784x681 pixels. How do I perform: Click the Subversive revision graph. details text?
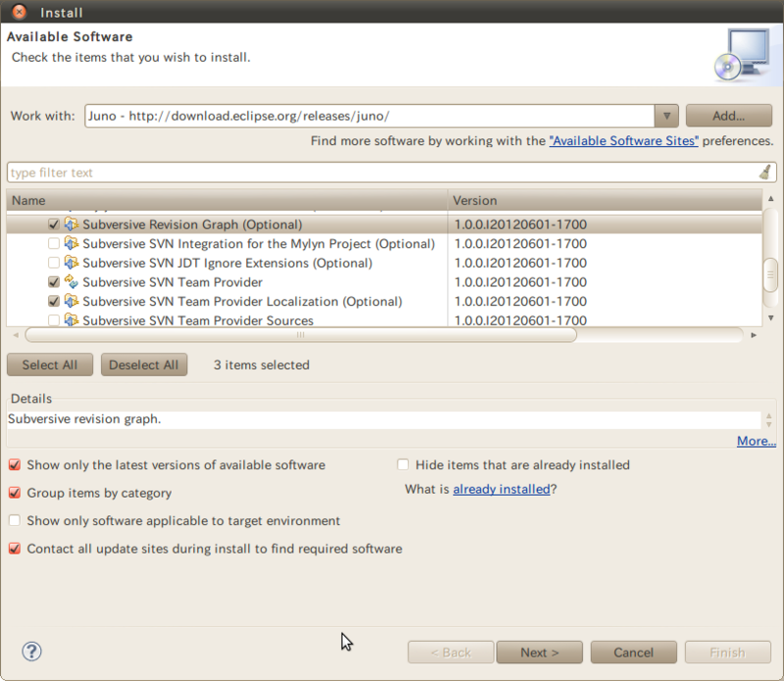84,419
